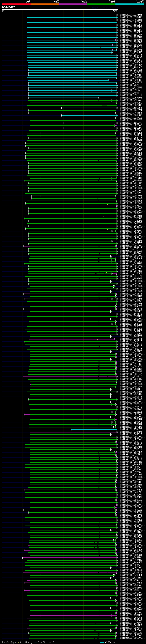
Task: Click short cyan bar of UniRef100_B9IJ89
Action: pyautogui.click(x=90, y=123)
